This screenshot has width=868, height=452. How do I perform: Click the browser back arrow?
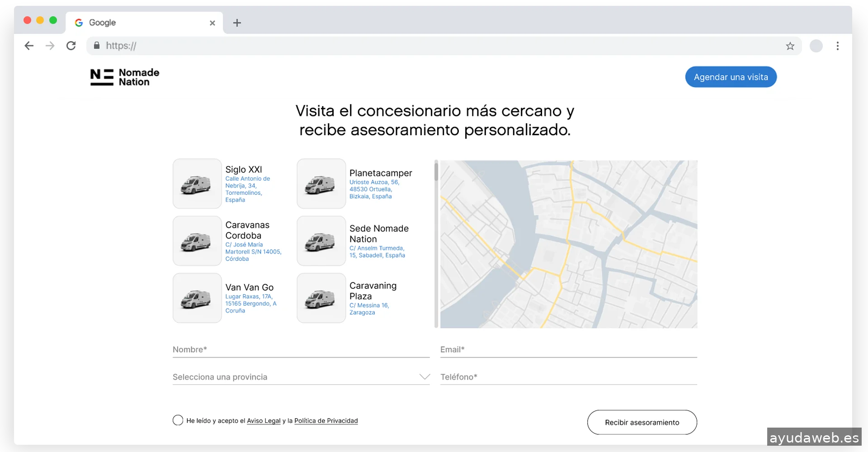(x=29, y=46)
